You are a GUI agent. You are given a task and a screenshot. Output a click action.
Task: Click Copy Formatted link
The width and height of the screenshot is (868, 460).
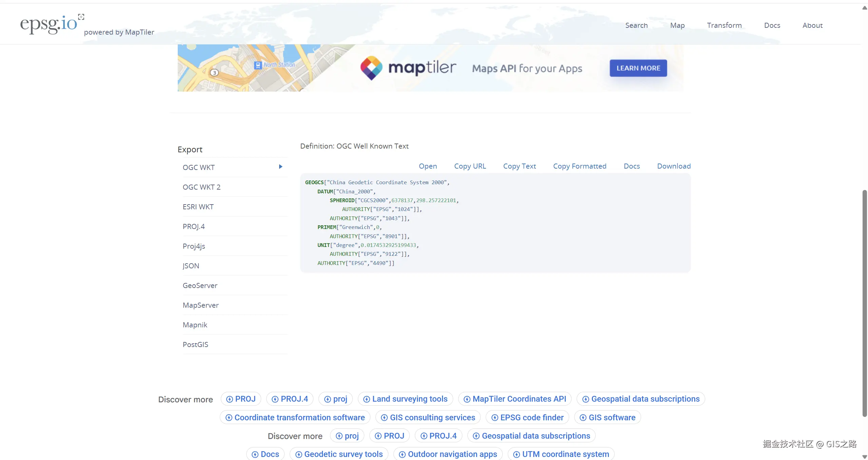click(x=580, y=166)
